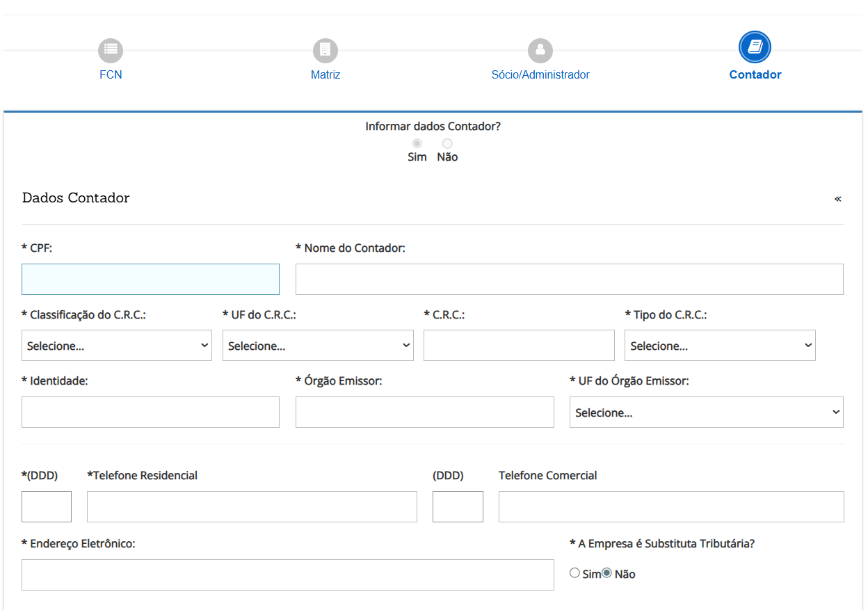This screenshot has width=868, height=610.
Task: Choose Sim for Substituta Tributária
Action: [574, 573]
